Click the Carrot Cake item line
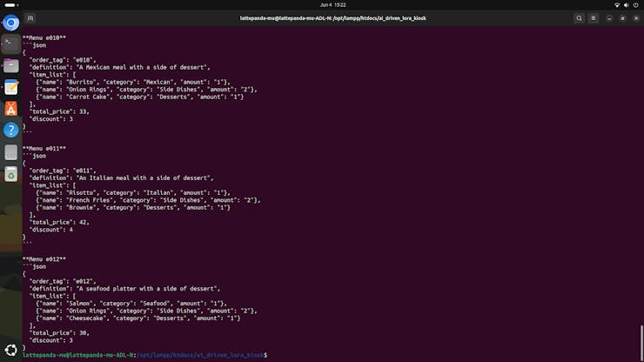This screenshot has width=644, height=362. tap(139, 97)
